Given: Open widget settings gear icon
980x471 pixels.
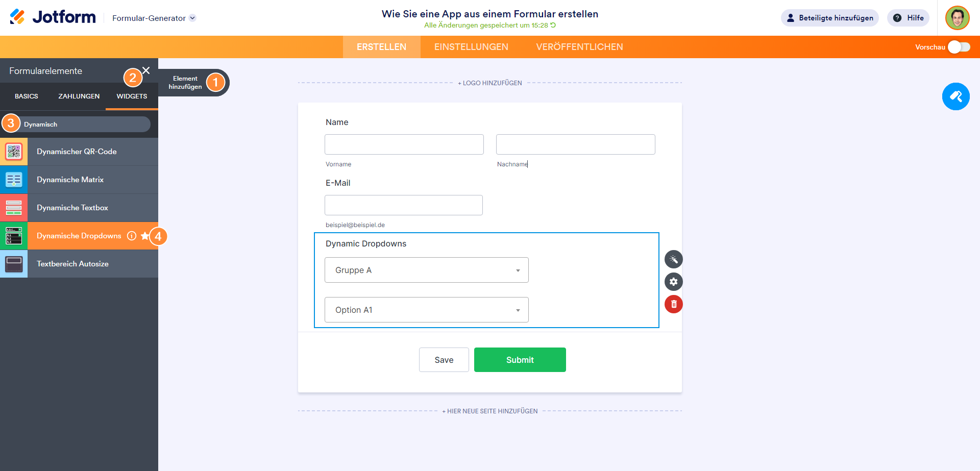Looking at the screenshot, I should [674, 282].
